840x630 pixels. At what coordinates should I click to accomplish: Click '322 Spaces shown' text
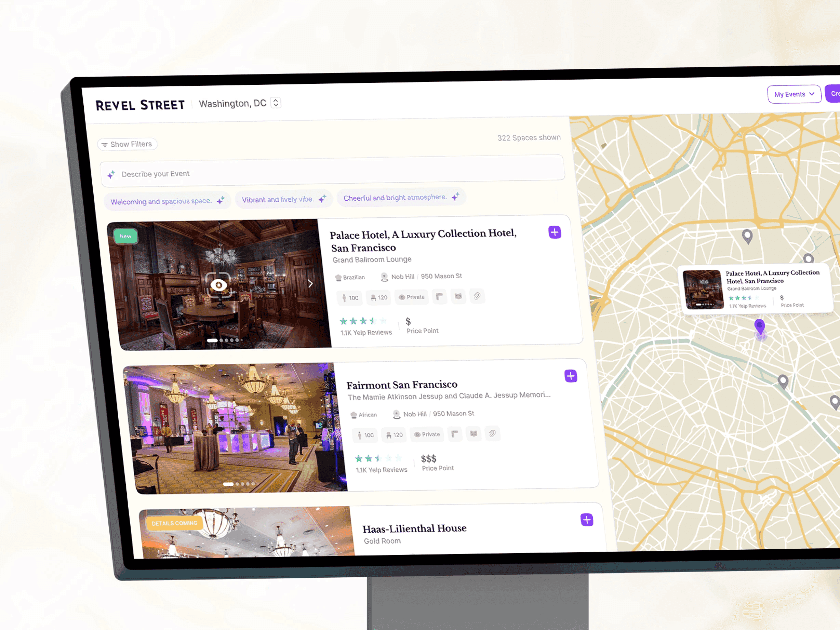pos(529,137)
